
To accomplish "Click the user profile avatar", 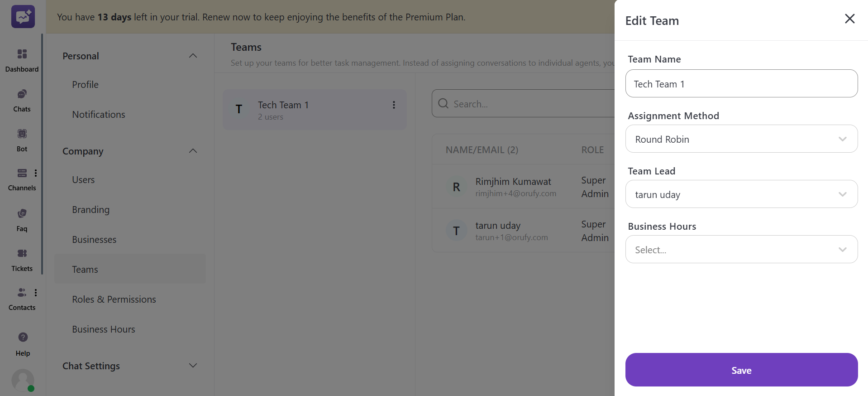I will (x=23, y=380).
